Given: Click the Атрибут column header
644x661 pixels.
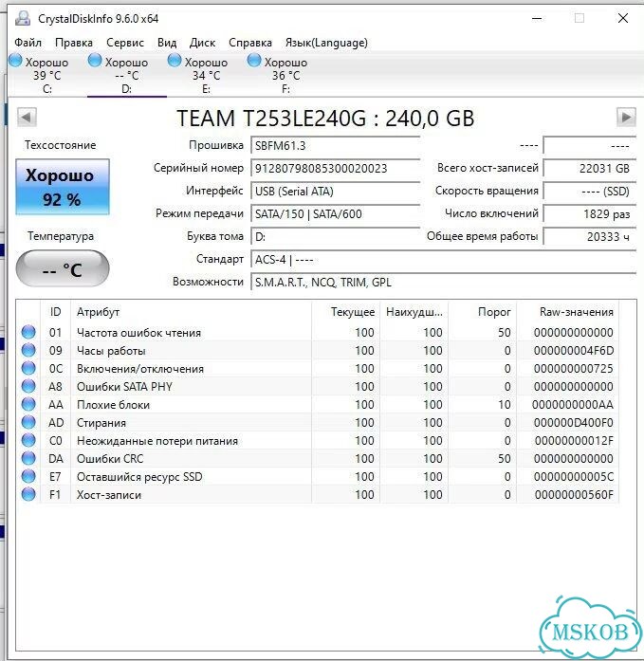Looking at the screenshot, I should [191, 312].
